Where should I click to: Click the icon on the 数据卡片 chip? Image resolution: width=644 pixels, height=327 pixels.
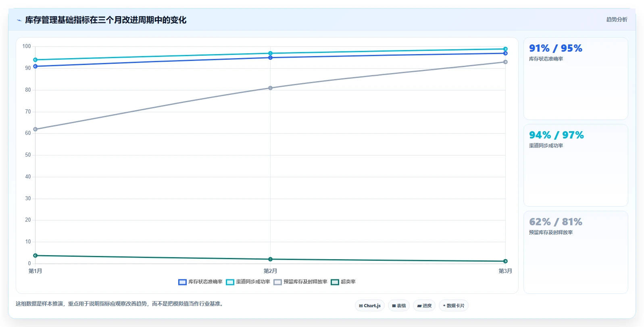pos(444,306)
